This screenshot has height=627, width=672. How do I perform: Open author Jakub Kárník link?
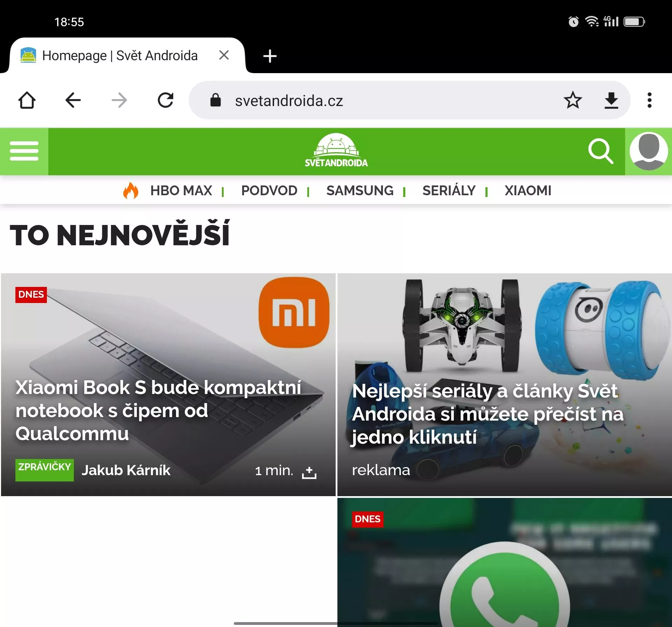click(126, 470)
